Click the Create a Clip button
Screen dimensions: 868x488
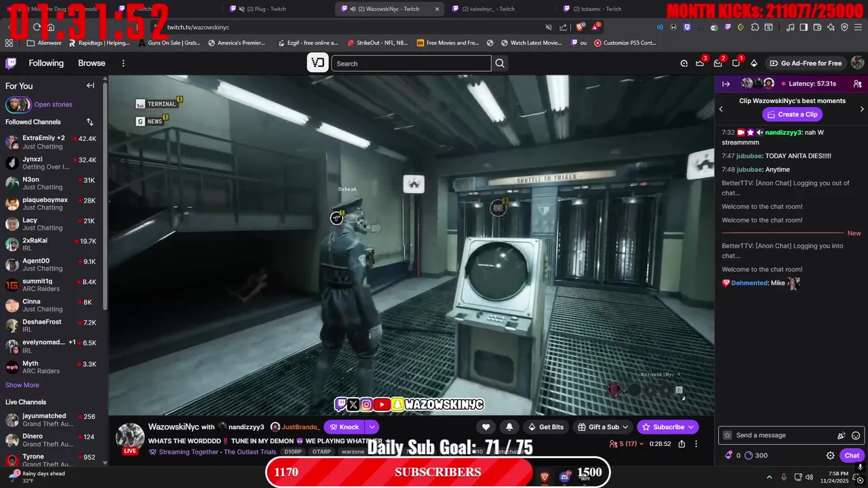point(792,115)
